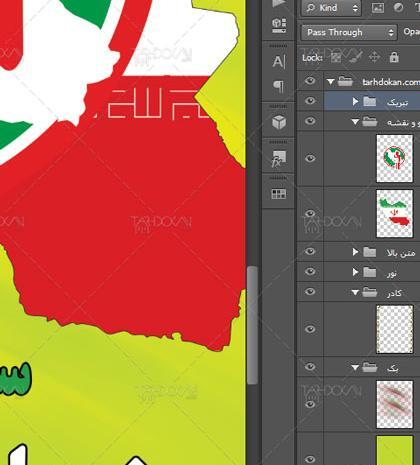Screen dimensions: 420x465
Task: Collapse the کادر folder
Action: pyautogui.click(x=355, y=293)
